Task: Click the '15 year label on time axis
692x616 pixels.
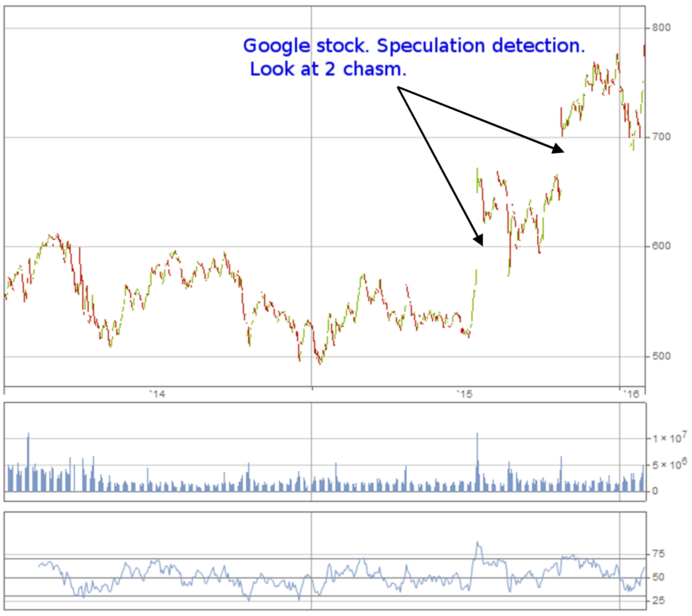Action: click(464, 394)
